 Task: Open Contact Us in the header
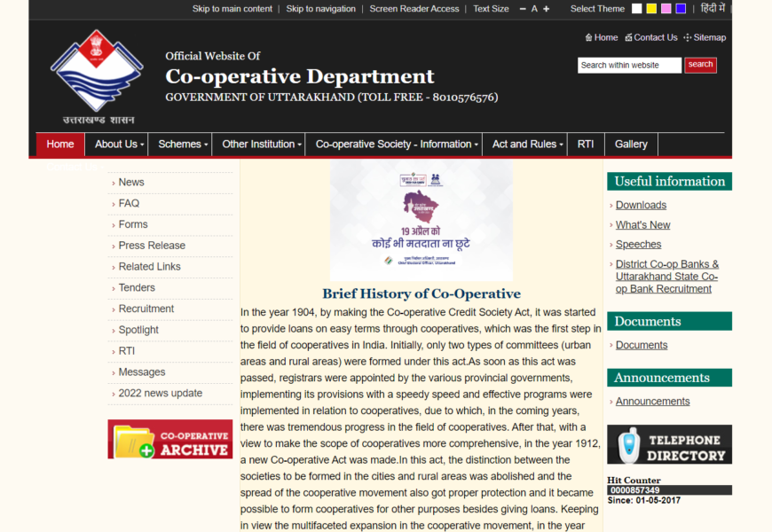coord(651,37)
